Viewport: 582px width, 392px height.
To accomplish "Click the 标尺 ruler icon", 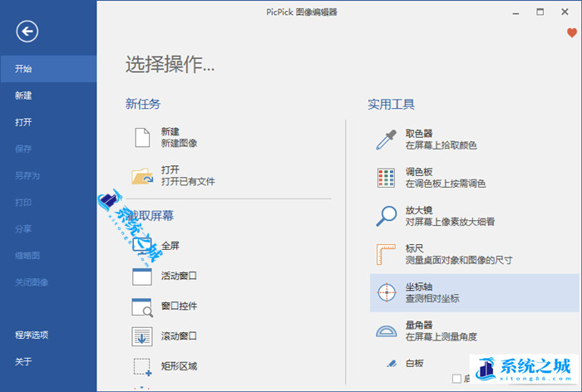I will 386,254.
